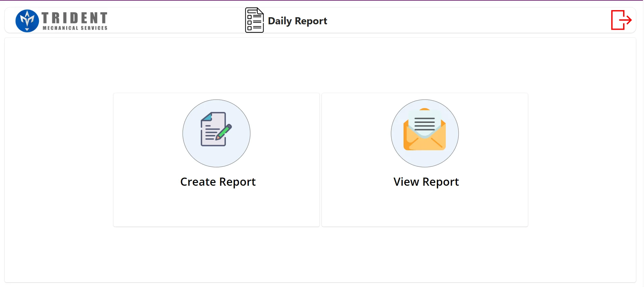Click the Daily Report checklist icon

(254, 20)
